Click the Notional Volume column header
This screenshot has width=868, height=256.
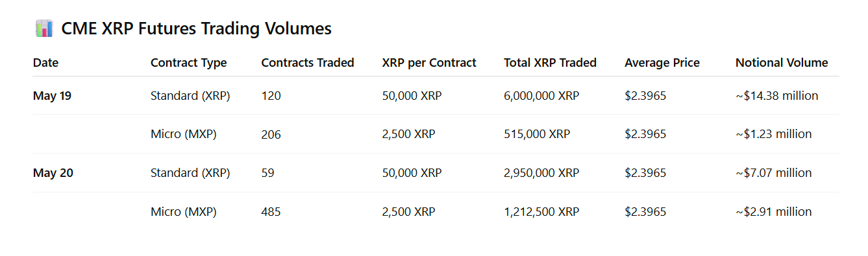pos(782,63)
